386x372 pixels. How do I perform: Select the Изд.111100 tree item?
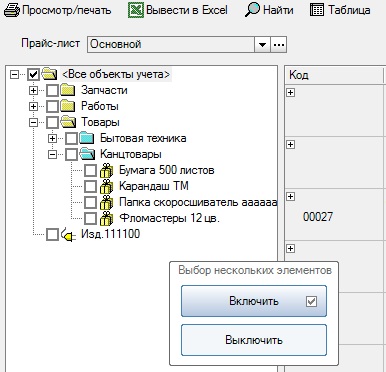click(111, 234)
